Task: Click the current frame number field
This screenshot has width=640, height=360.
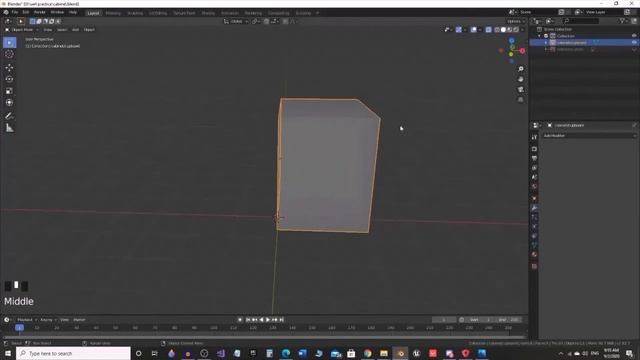Action: (x=444, y=320)
